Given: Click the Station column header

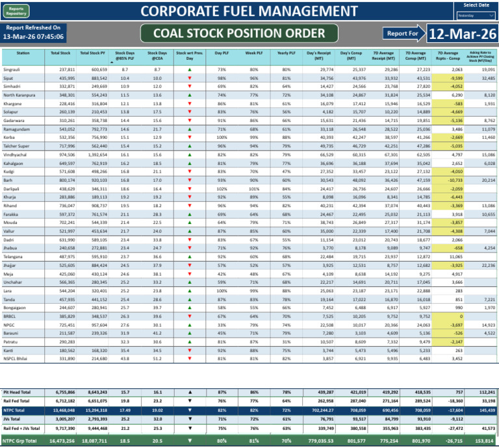Looking at the screenshot, I should pyautogui.click(x=23, y=53).
